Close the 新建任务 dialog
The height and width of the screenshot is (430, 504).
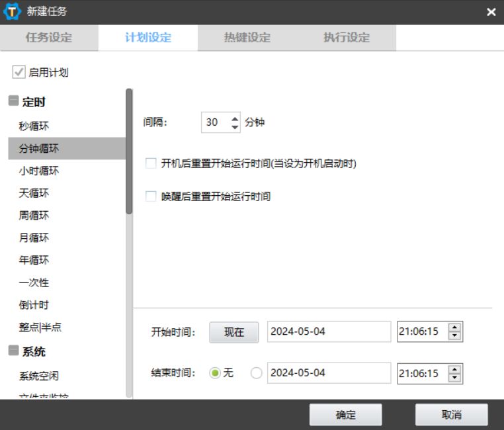(x=491, y=12)
